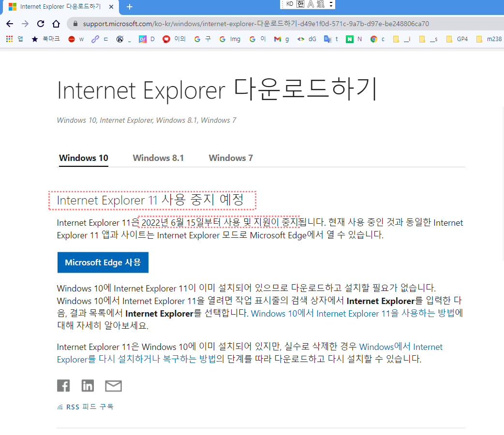Open a new browser tab
This screenshot has width=504, height=435.
tap(130, 7)
